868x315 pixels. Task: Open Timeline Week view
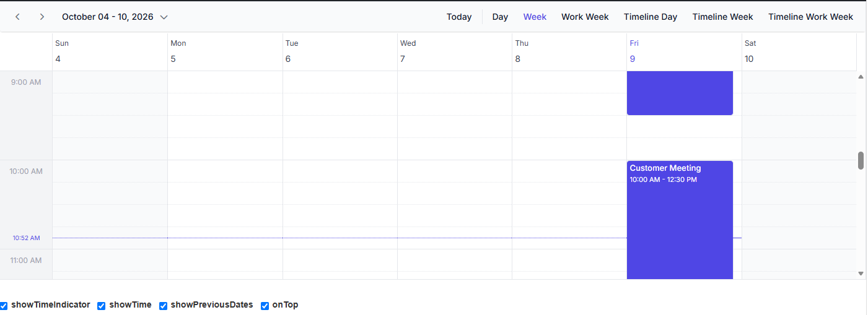click(x=722, y=17)
